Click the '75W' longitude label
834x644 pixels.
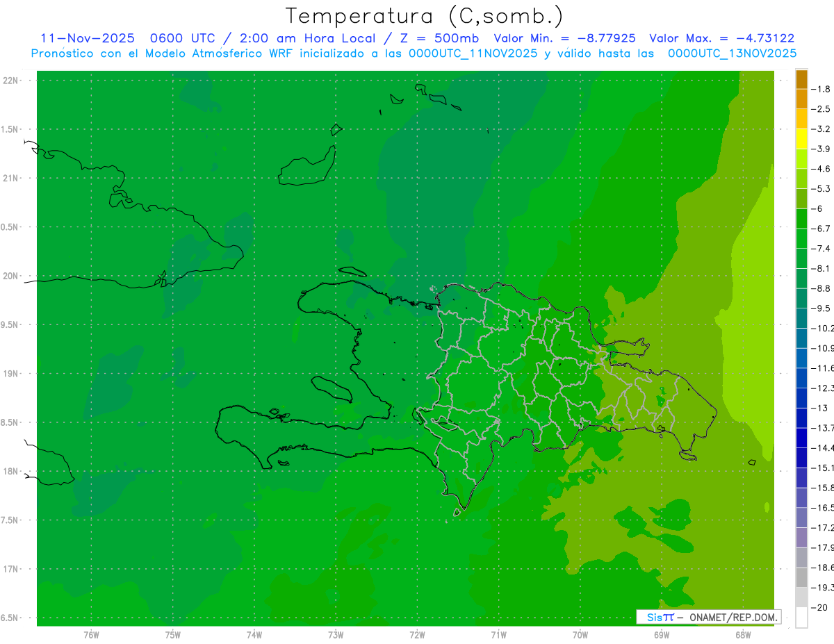[x=172, y=634]
